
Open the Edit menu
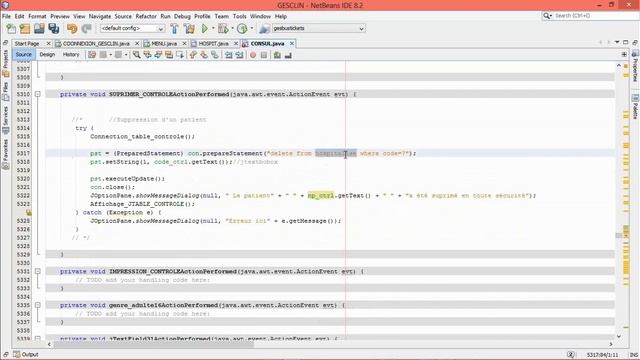tap(19, 16)
